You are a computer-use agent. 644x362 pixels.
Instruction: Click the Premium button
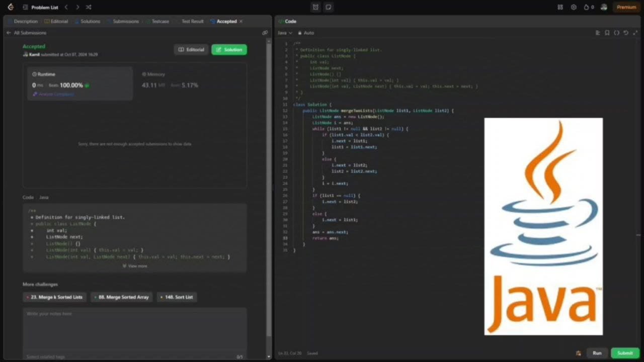[626, 7]
